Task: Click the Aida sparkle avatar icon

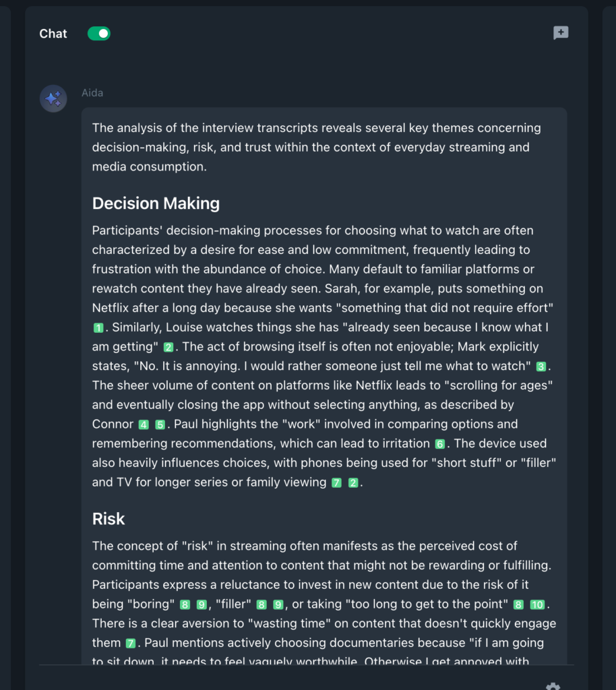Action: pos(53,99)
